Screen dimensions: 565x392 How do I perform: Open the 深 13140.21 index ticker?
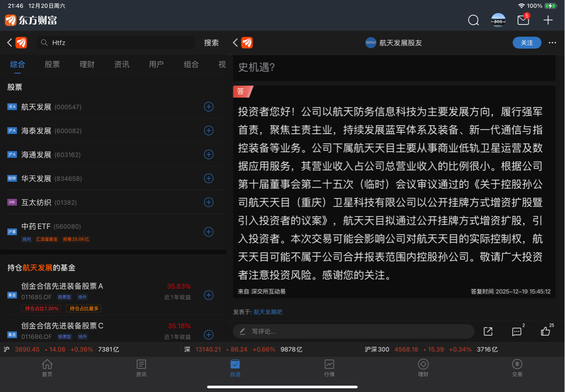tap(243, 349)
